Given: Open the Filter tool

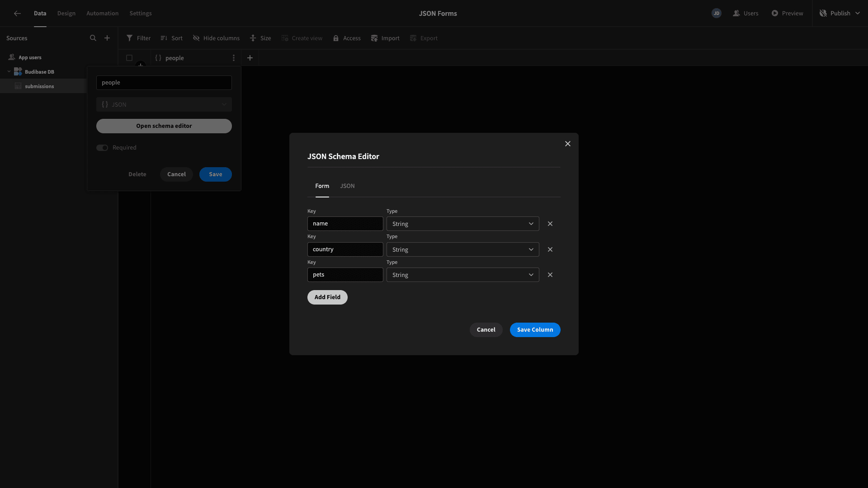Looking at the screenshot, I should coord(138,38).
